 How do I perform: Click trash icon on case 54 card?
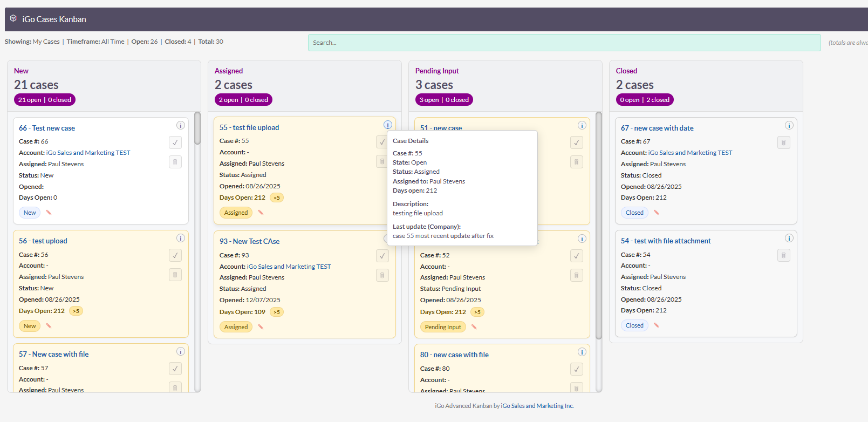(x=784, y=255)
